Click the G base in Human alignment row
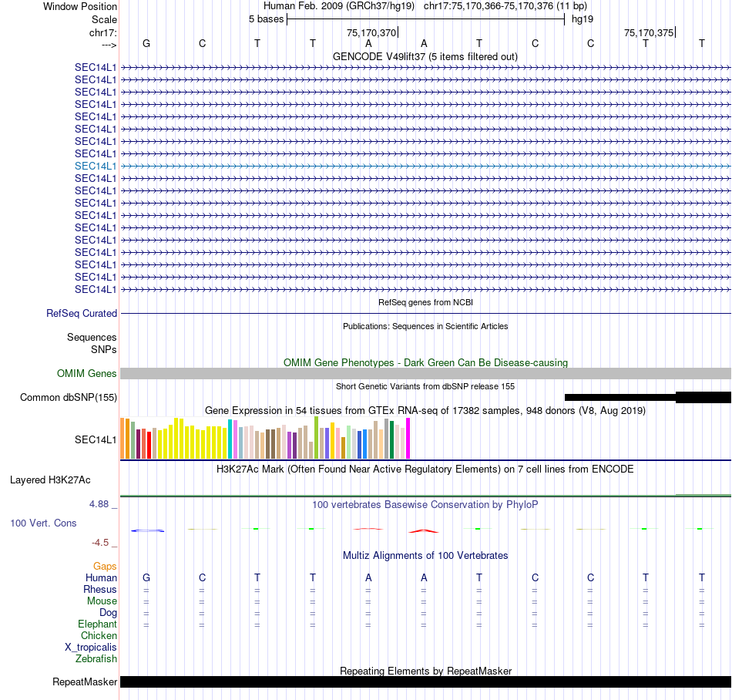 [146, 577]
